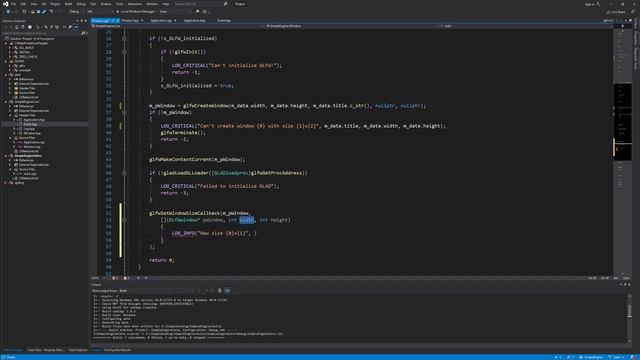Screen dimensions: 640x360
Task: Expand the spdlog project node
Action: click(6, 182)
